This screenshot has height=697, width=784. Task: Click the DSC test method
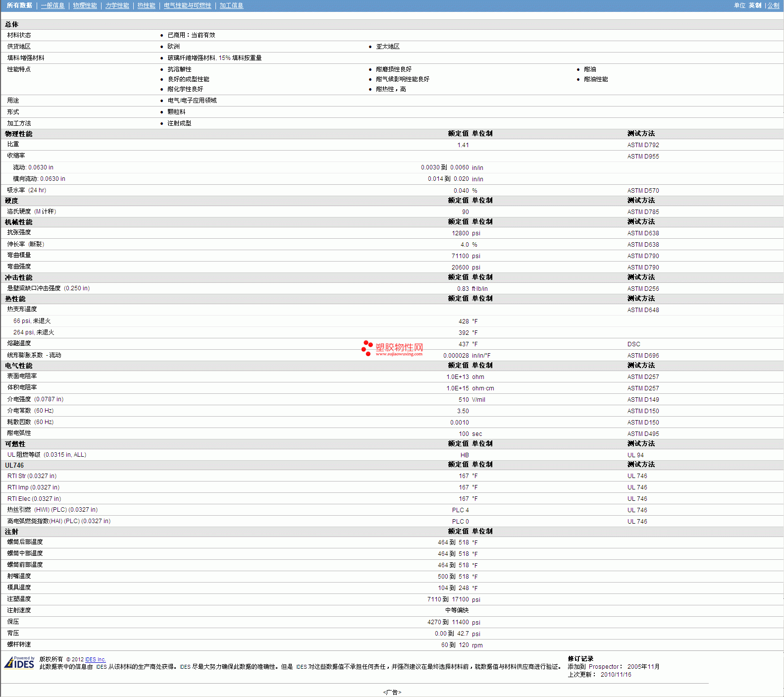coord(633,344)
